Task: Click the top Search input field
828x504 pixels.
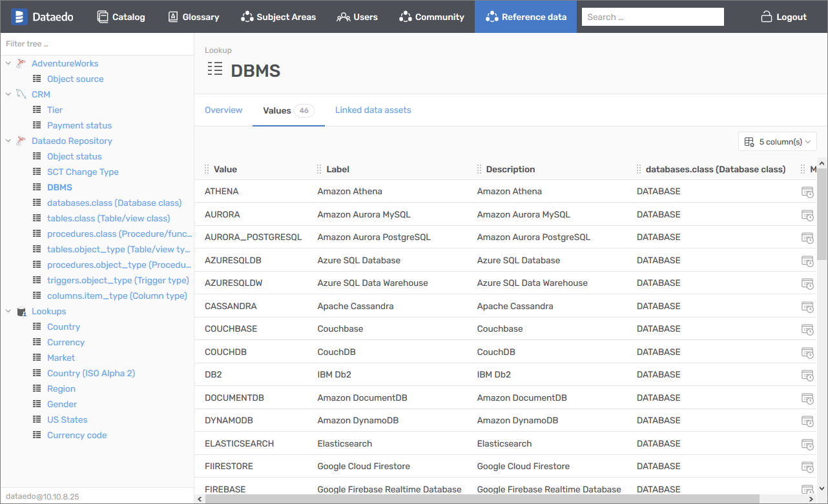Action: pos(652,17)
